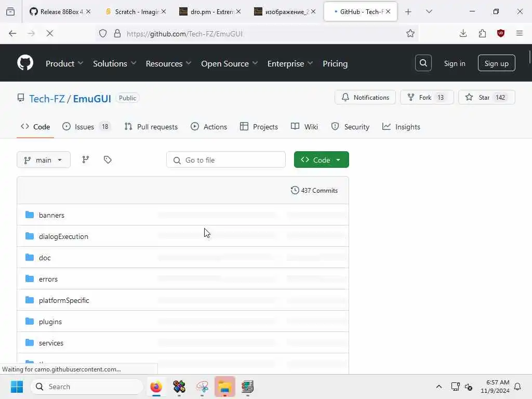Click the tracking protection shield icon
The image size is (532, 399).
tap(103, 33)
